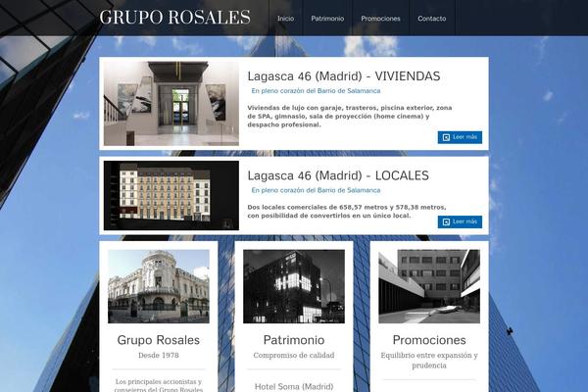Click Leer más button for VIVIENDAS
588x392 pixels.
click(x=460, y=137)
